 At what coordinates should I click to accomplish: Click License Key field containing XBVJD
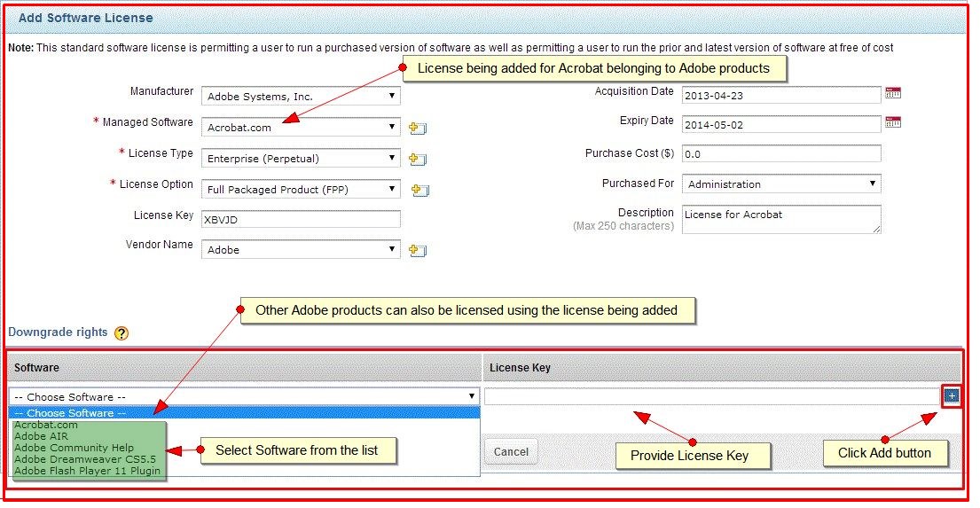pyautogui.click(x=301, y=219)
